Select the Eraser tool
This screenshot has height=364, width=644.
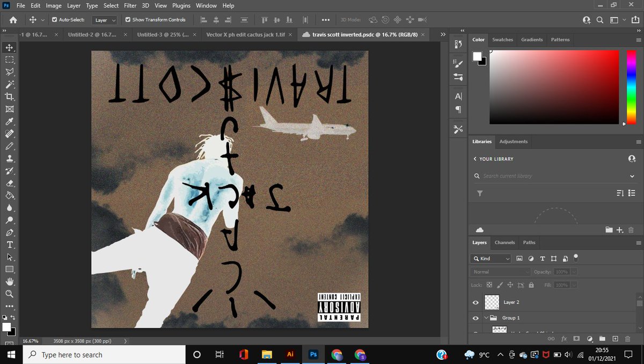[9, 184]
